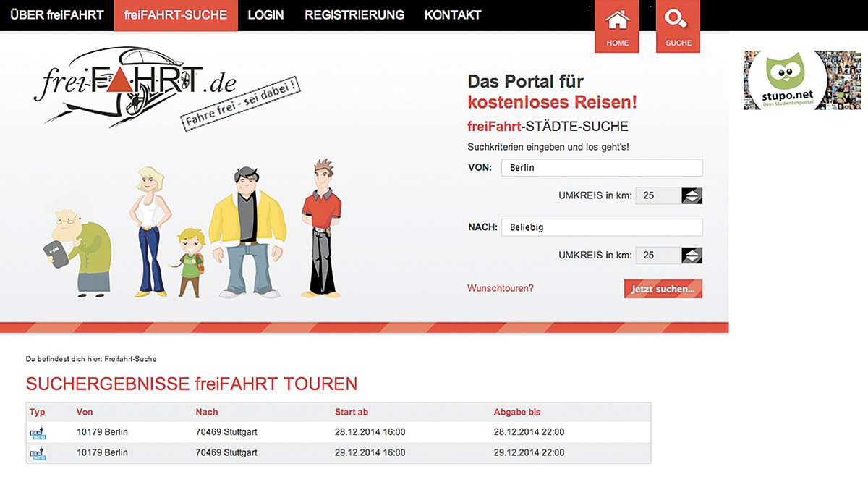
Task: Click type icon of 28.12.2014 tour
Action: (x=37, y=433)
